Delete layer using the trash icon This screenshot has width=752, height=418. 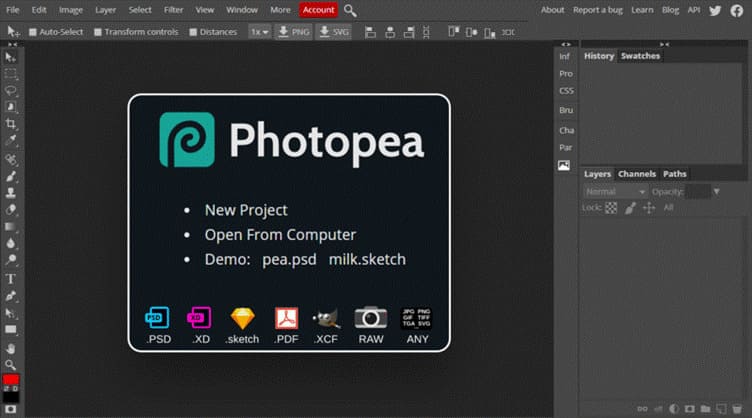click(738, 408)
